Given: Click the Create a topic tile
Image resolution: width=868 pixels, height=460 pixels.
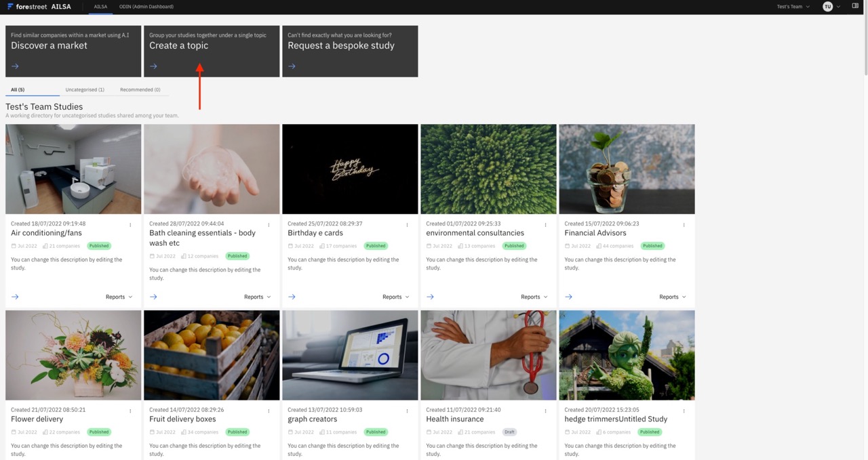Looking at the screenshot, I should [212, 51].
